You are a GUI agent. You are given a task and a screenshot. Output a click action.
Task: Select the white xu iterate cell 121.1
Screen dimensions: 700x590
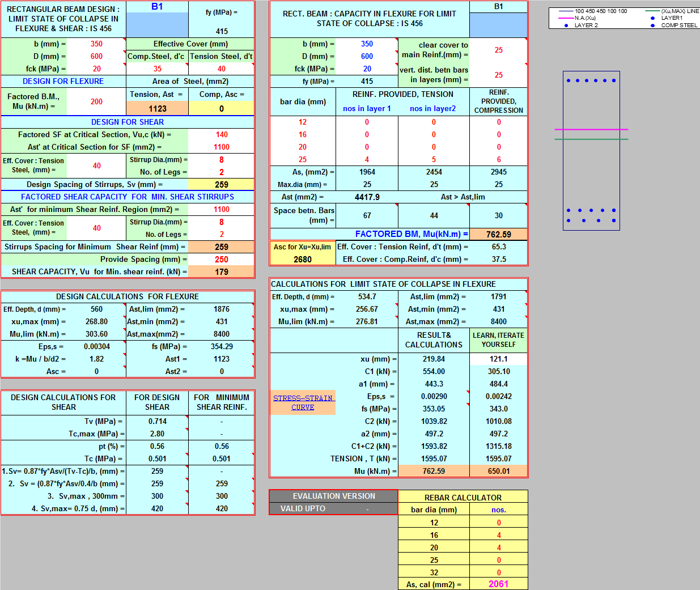(x=498, y=359)
